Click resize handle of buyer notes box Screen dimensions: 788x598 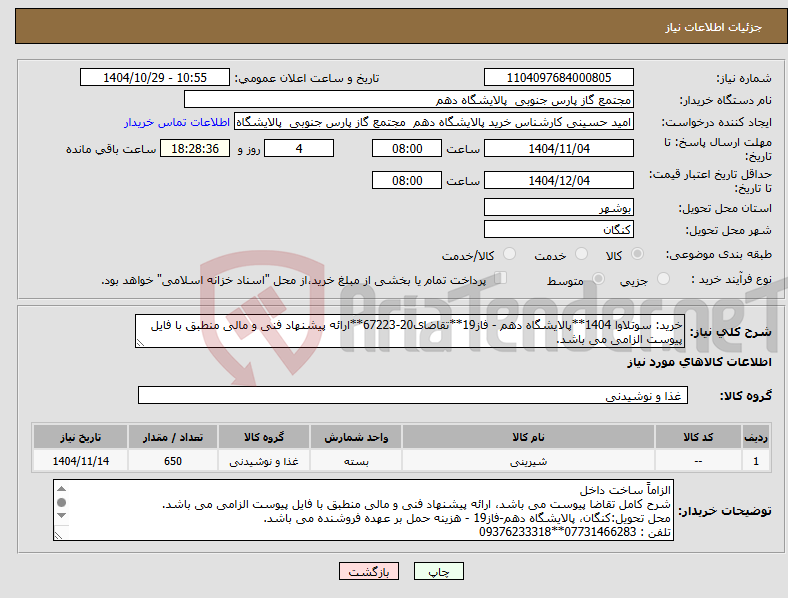pyautogui.click(x=58, y=536)
